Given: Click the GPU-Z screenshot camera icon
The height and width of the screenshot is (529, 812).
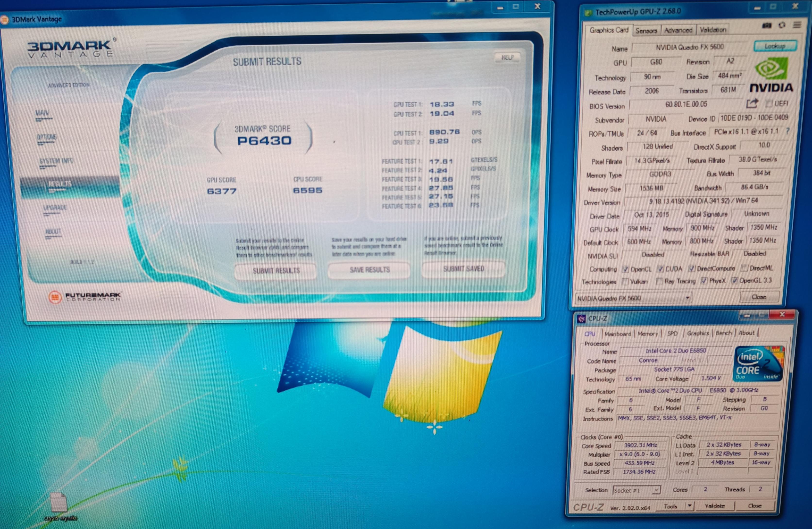Looking at the screenshot, I should tap(767, 25).
